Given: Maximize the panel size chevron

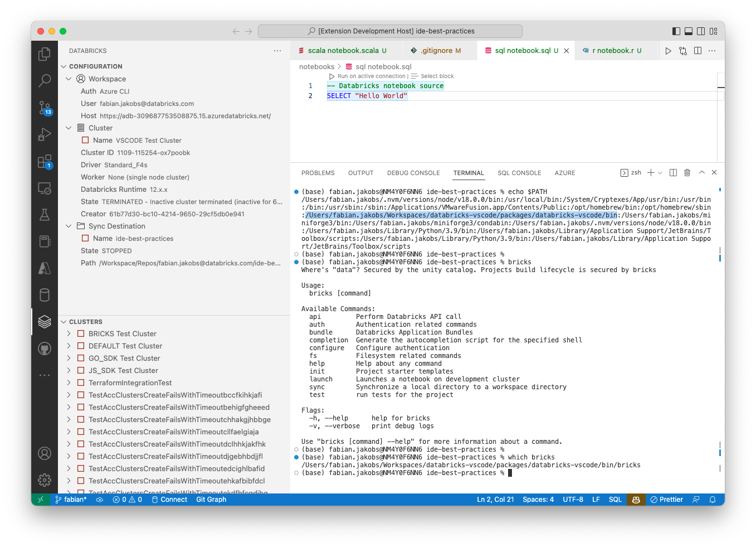Looking at the screenshot, I should tap(701, 173).
